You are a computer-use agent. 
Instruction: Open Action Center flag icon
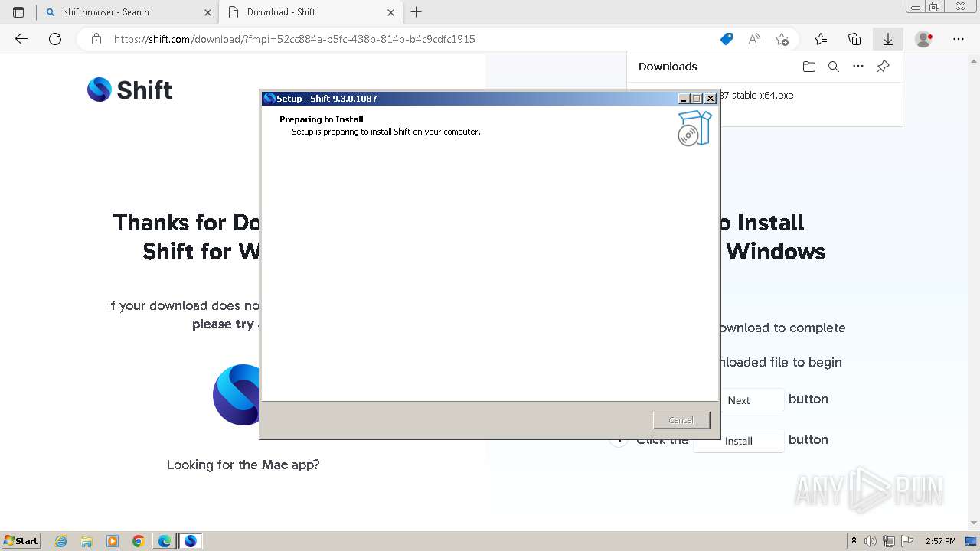(906, 541)
